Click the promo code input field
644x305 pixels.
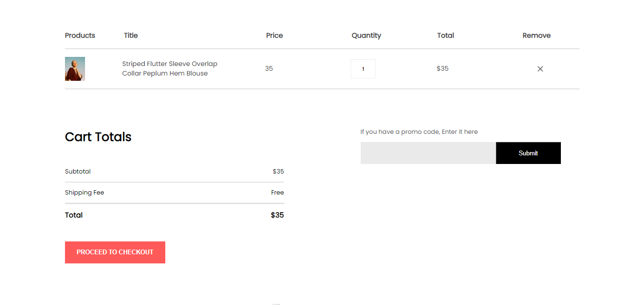point(428,153)
